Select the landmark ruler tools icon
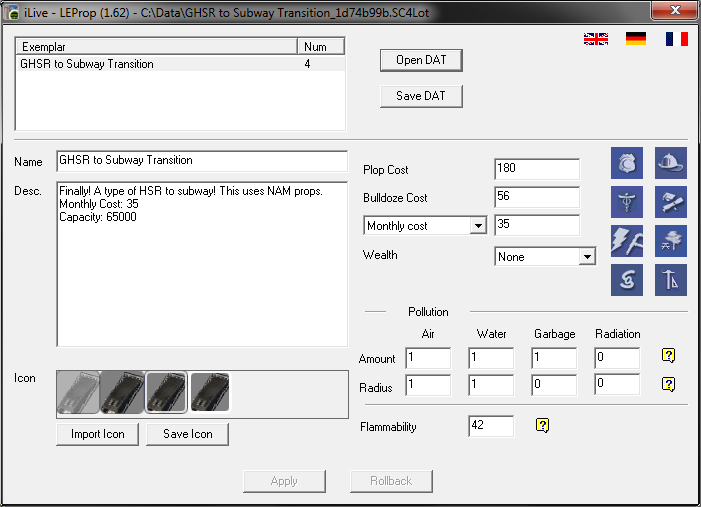Screen dimensions: 701x507 tap(671, 280)
